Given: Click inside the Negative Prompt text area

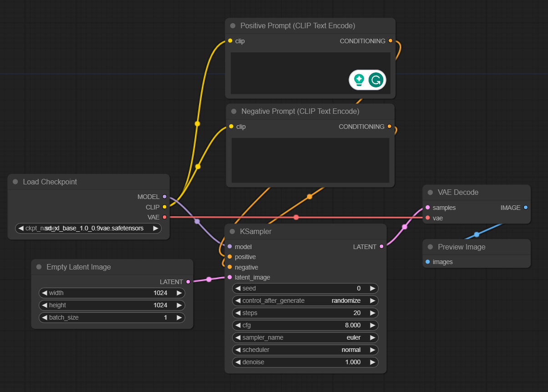Looking at the screenshot, I should pyautogui.click(x=310, y=159).
